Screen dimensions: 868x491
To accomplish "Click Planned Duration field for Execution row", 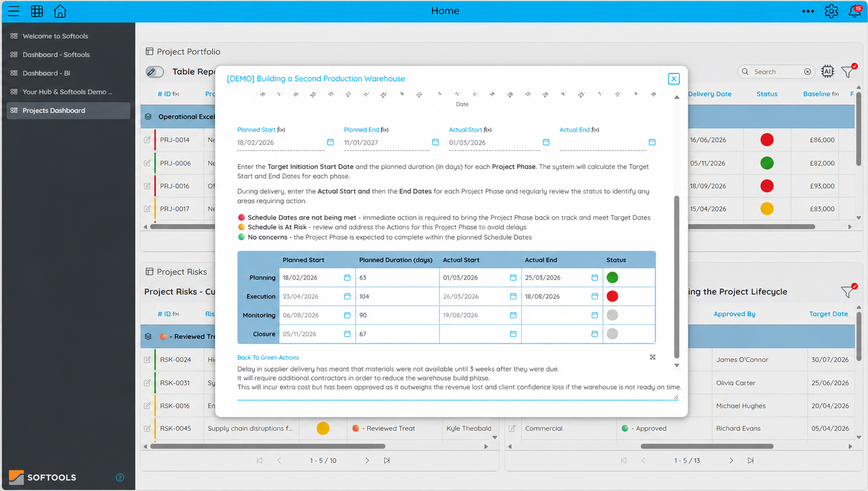I will click(397, 296).
